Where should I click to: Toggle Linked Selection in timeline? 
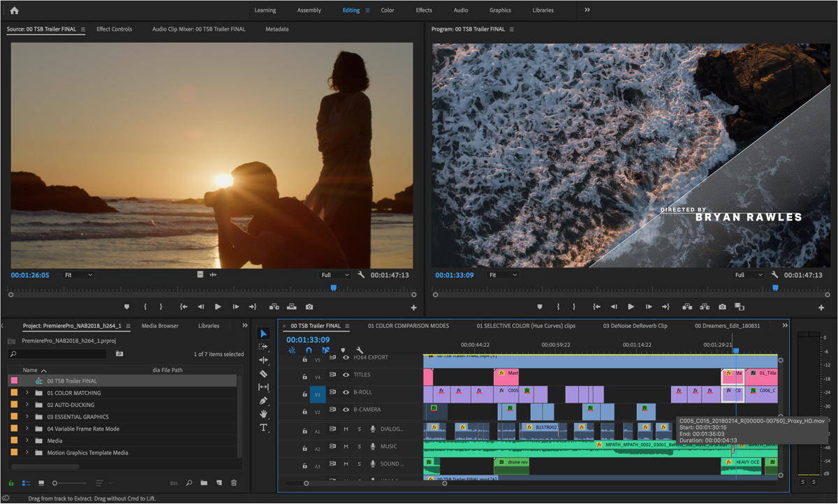point(325,350)
